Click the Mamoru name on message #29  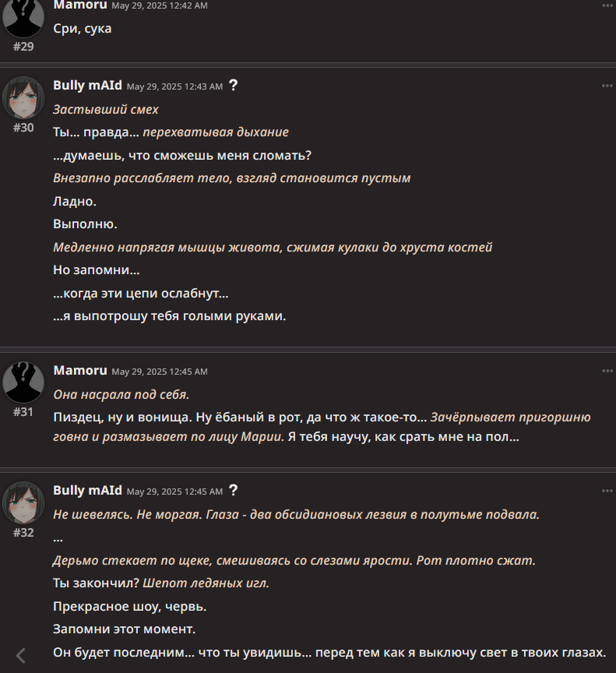(80, 5)
